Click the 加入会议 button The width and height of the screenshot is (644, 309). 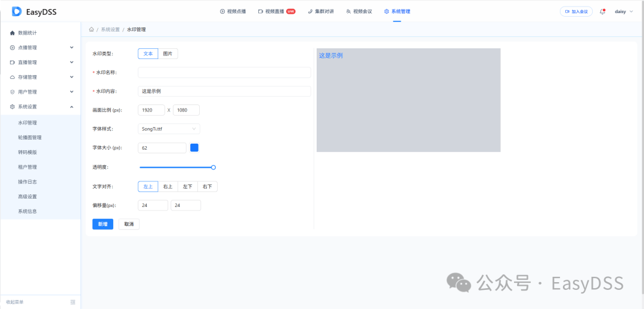click(576, 11)
